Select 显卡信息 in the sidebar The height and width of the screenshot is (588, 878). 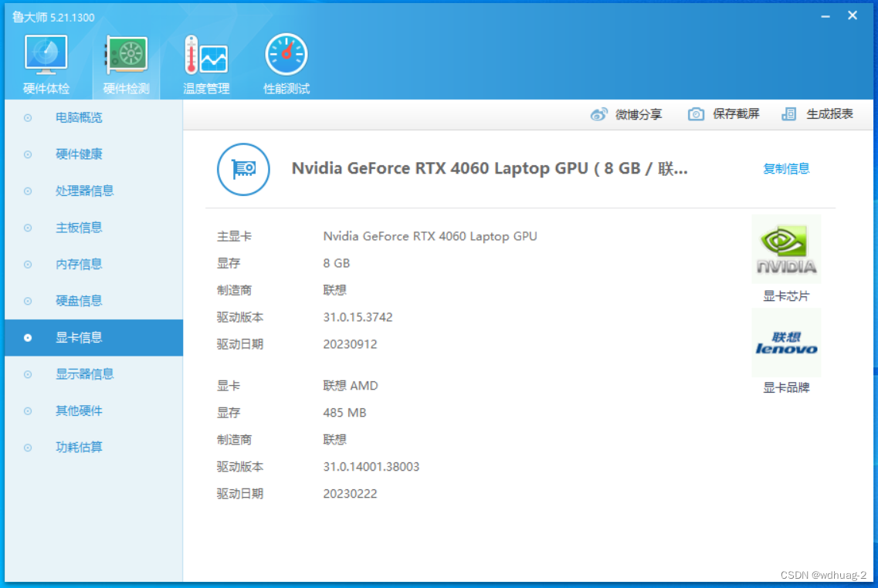(93, 337)
